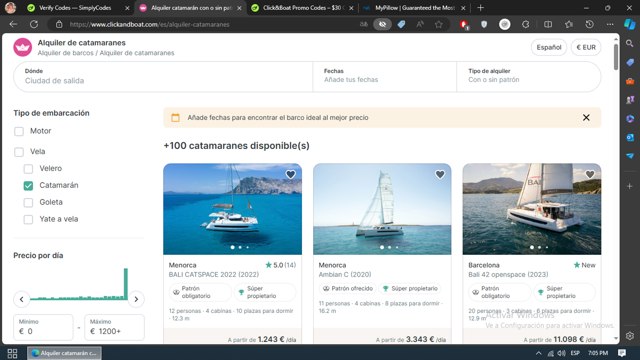Open the € EUR currency selector

586,47
